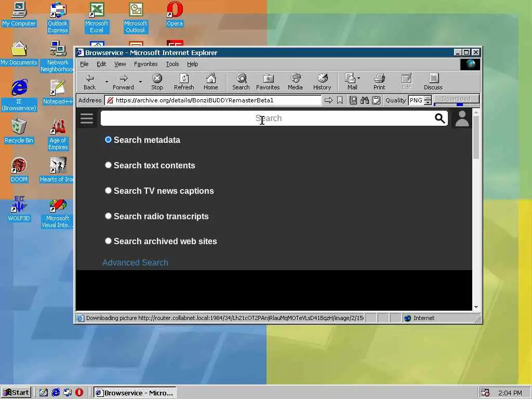Click the clipboard icon before Quality
532x399 pixels.
coord(376,100)
